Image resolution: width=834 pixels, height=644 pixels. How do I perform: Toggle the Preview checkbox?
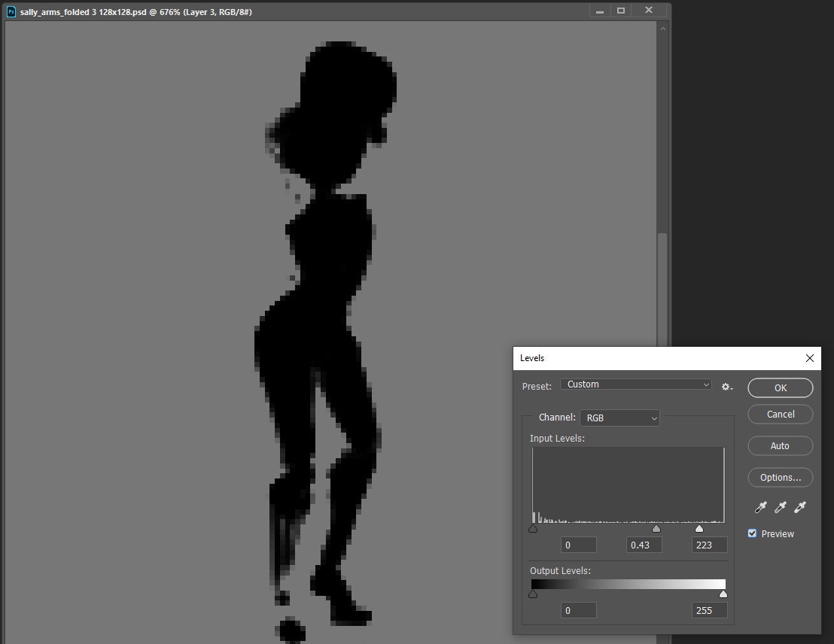[752, 533]
